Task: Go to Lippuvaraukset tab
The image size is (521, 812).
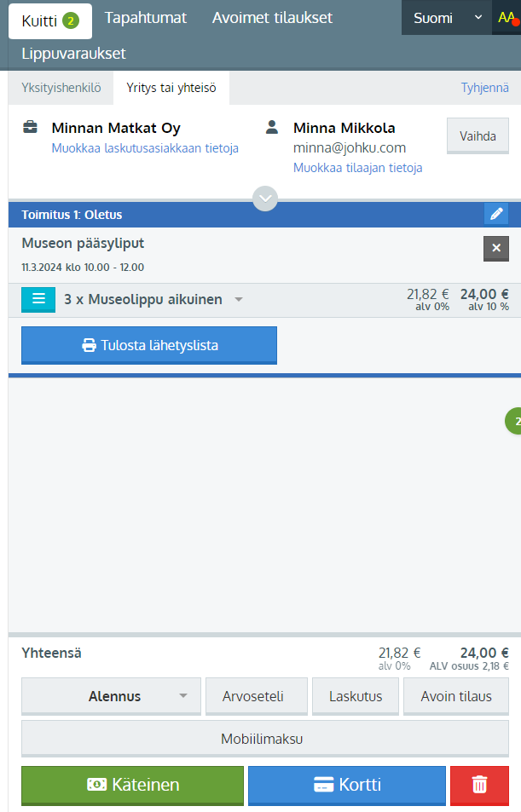Action: (x=73, y=54)
